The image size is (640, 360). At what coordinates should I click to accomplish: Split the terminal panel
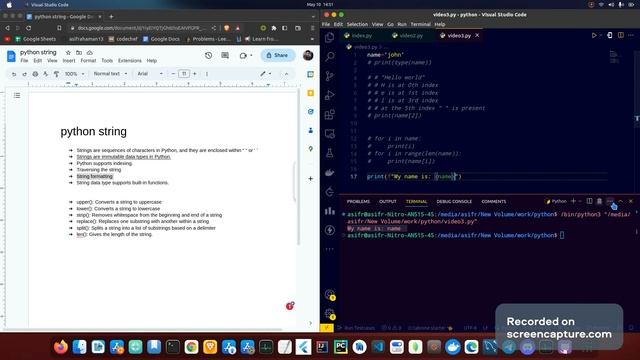[589, 201]
